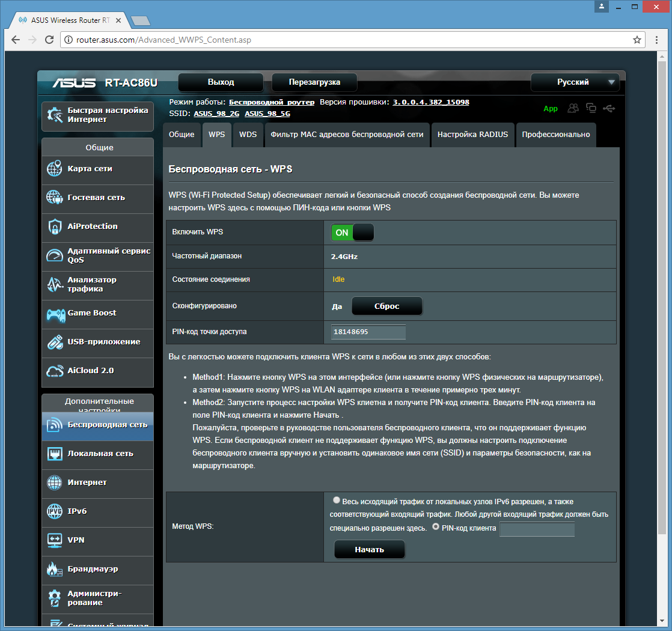The height and width of the screenshot is (631, 672).
Task: Click the Сброс reset button
Action: click(387, 306)
